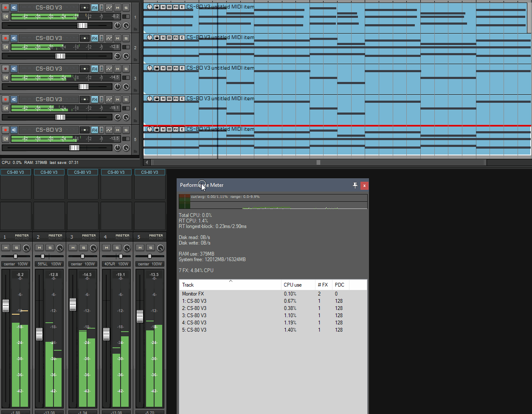Image resolution: width=532 pixels, height=414 pixels.
Task: Click the '56%L 100W' pan readout
Action: 49,264
